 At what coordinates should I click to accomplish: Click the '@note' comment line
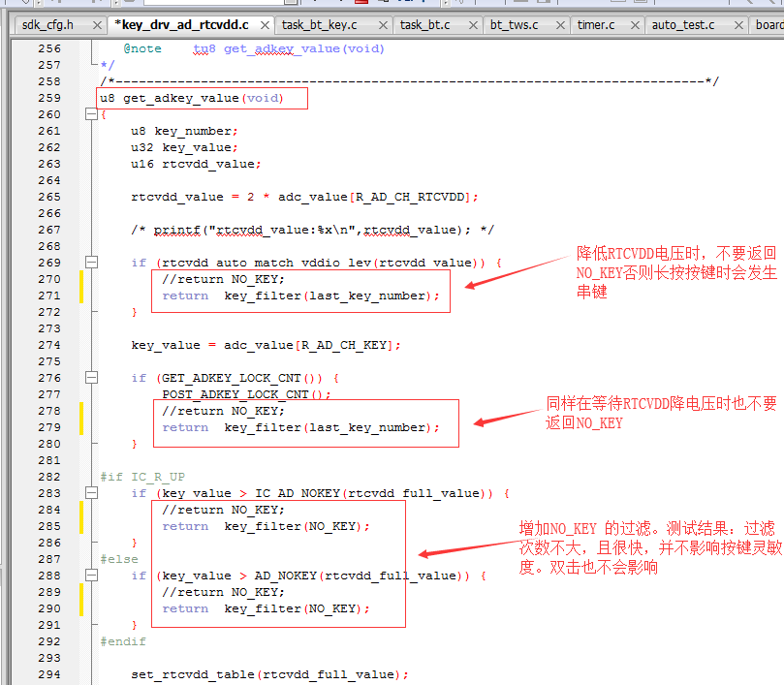click(x=254, y=49)
